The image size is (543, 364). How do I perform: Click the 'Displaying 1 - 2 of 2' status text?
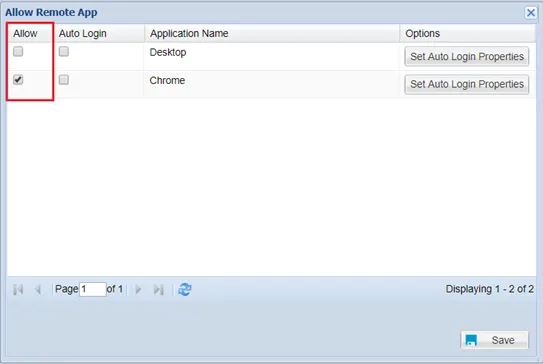click(489, 289)
